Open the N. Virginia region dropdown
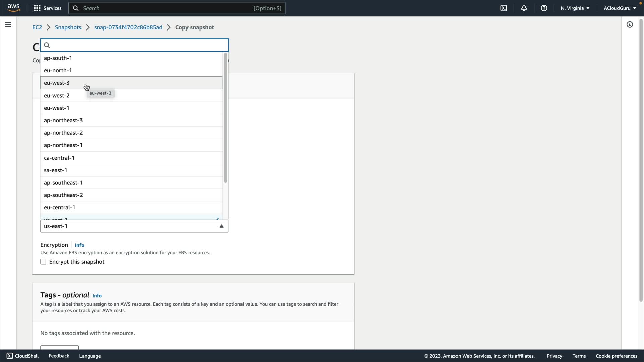This screenshot has height=362, width=644. click(575, 8)
